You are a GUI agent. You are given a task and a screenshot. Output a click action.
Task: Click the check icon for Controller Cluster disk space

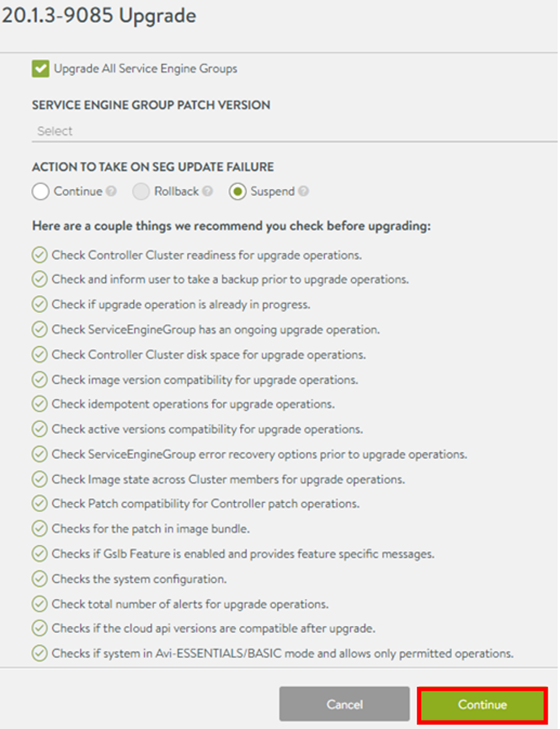tap(39, 354)
